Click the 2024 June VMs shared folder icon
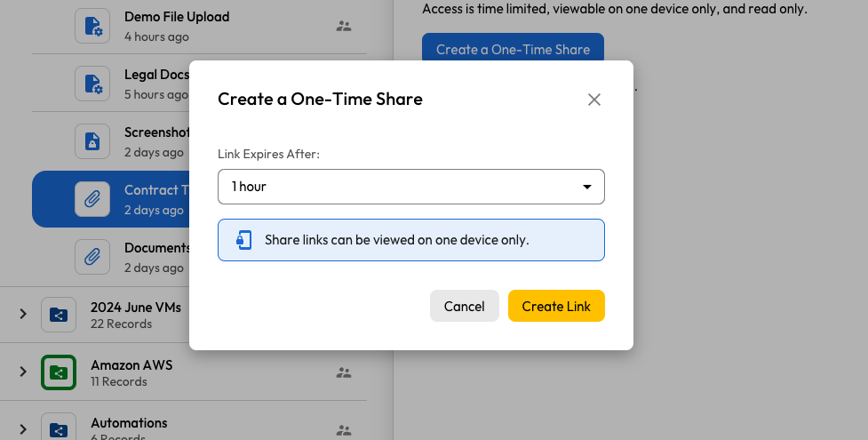This screenshot has width=868, height=440. 59,315
